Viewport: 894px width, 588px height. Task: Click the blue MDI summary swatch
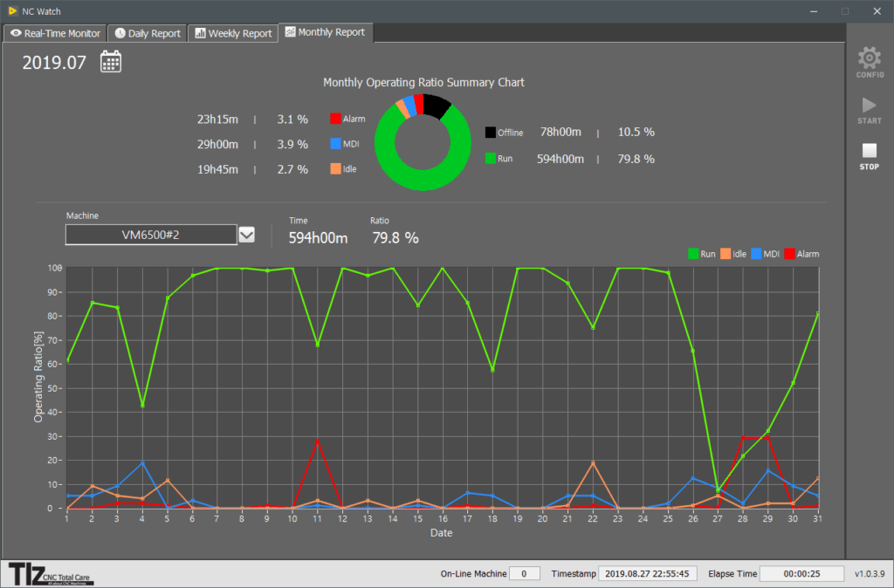click(335, 144)
